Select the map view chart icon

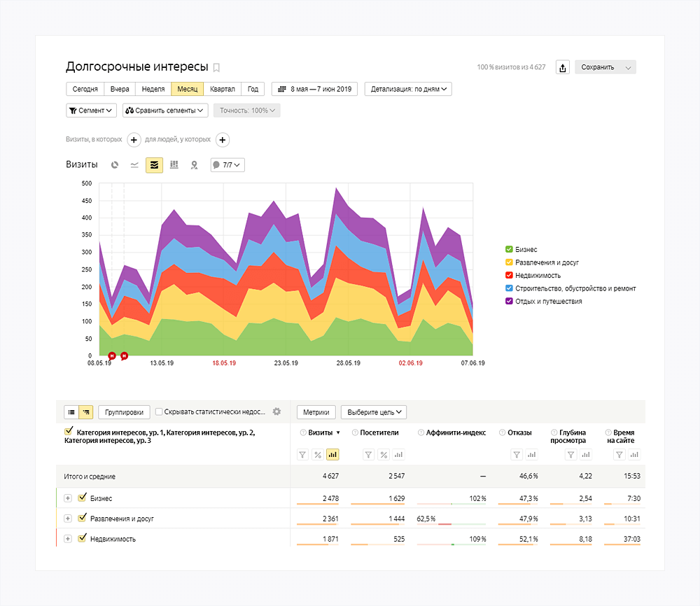(x=194, y=165)
